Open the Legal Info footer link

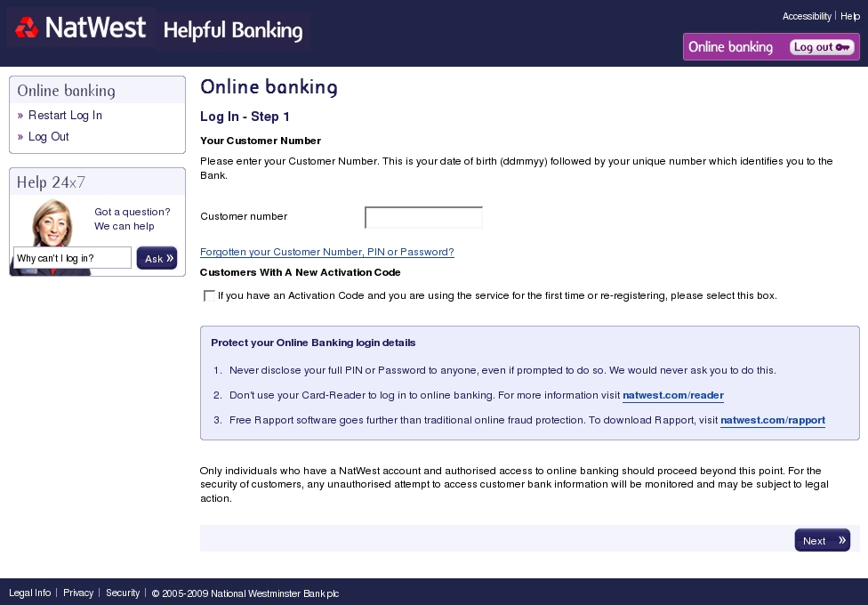point(30,593)
